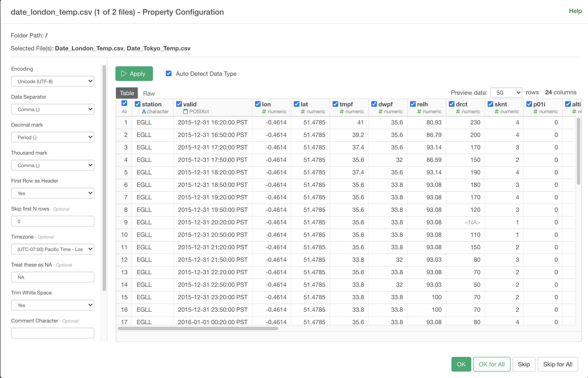Click the numeric type icon under relh

coord(419,112)
